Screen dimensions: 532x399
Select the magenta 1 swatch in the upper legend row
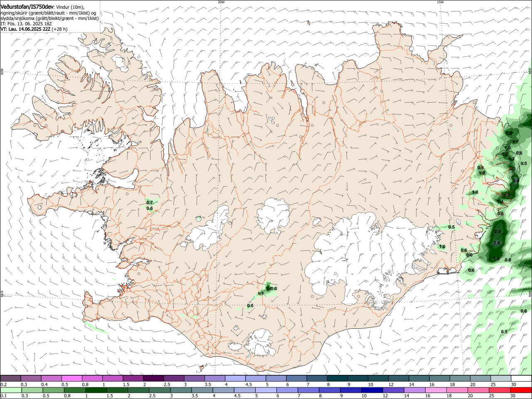click(113, 379)
